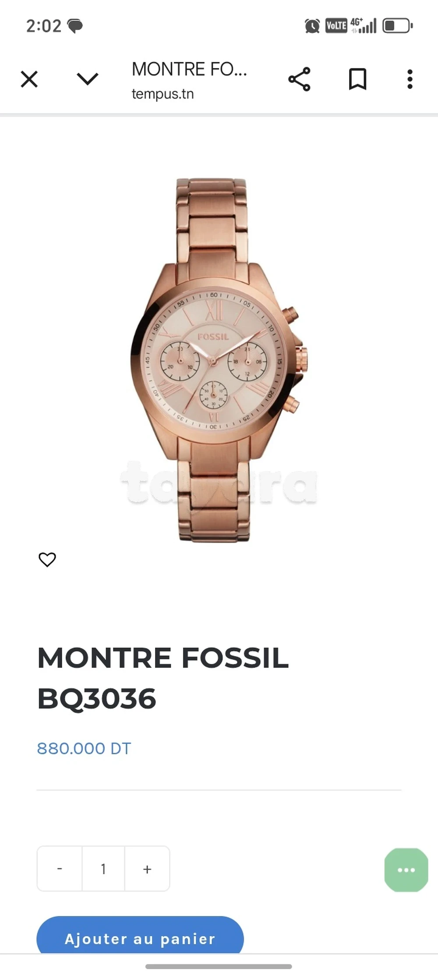Viewport: 438px width, 980px height.
Task: Add watch to wishlist with the heart icon
Action: click(x=47, y=560)
